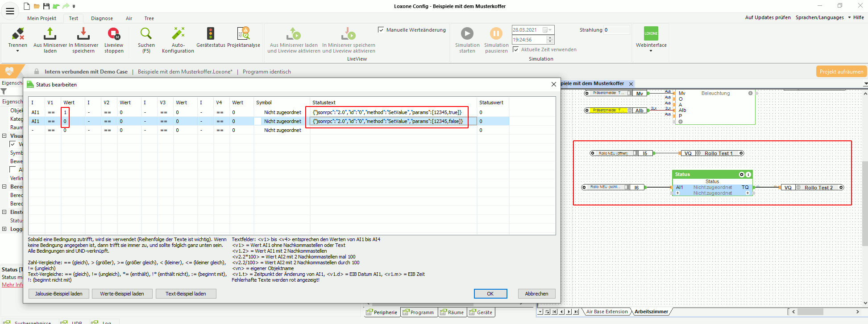Open a project with the folder icon

[x=37, y=6]
